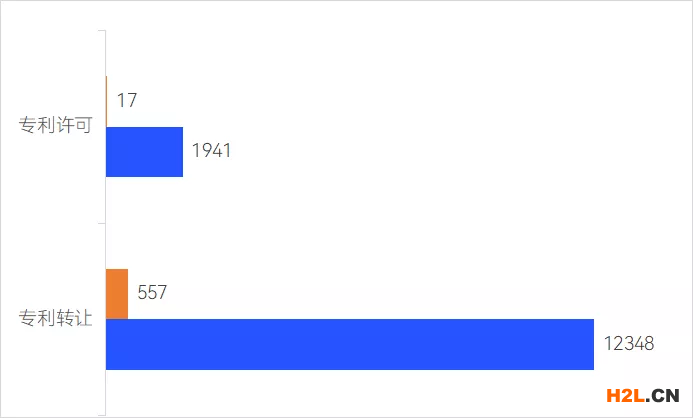Click the right end of the 12348 bar

(590, 344)
